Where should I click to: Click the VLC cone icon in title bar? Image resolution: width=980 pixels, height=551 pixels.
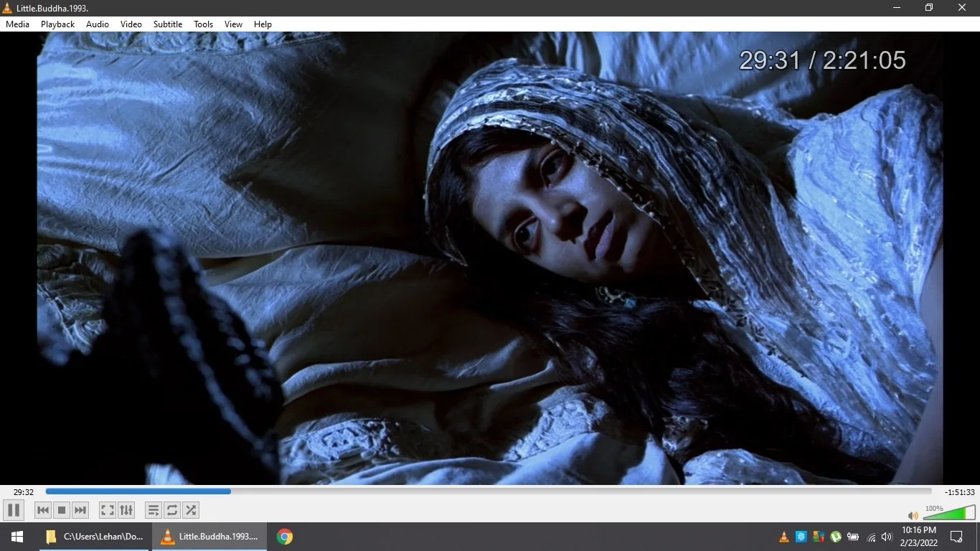click(x=7, y=8)
